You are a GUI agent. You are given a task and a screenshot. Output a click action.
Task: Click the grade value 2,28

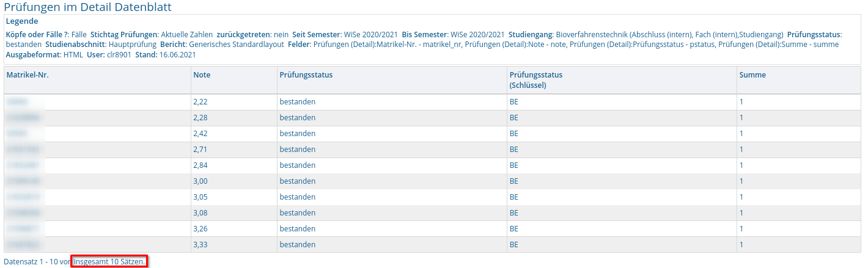201,117
